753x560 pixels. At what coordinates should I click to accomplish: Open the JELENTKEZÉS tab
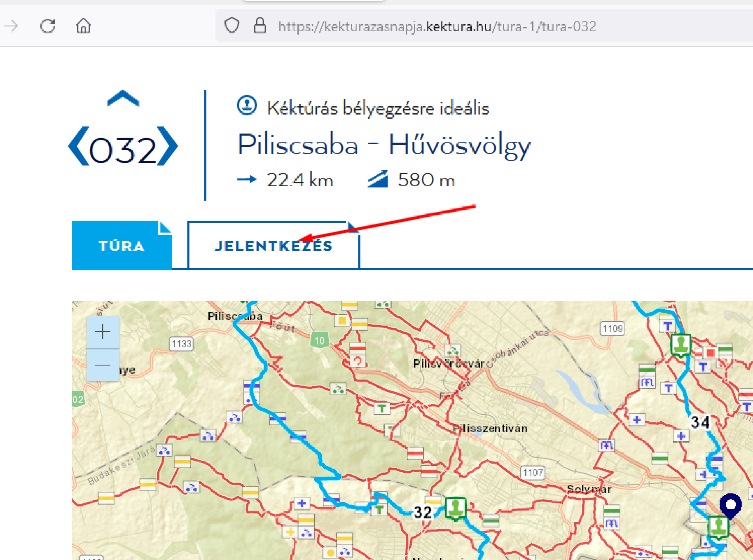273,246
